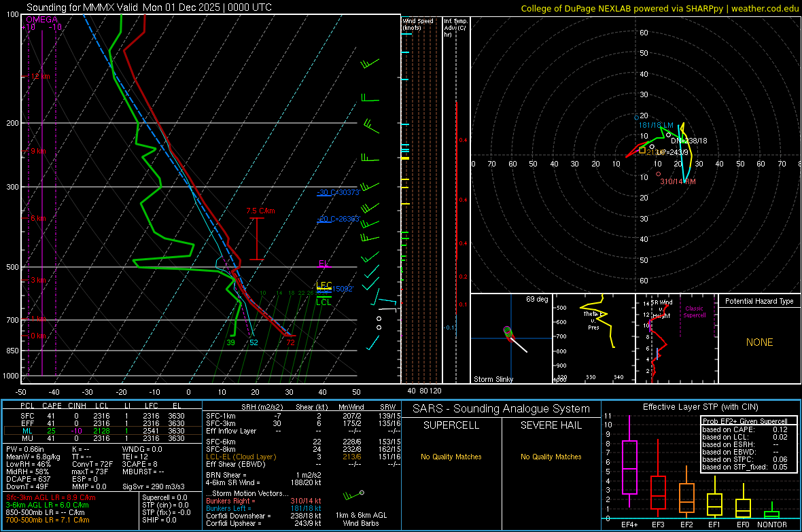Click the 'Potential Hazard Type' header
The height and width of the screenshot is (532, 802).
pyautogui.click(x=759, y=301)
